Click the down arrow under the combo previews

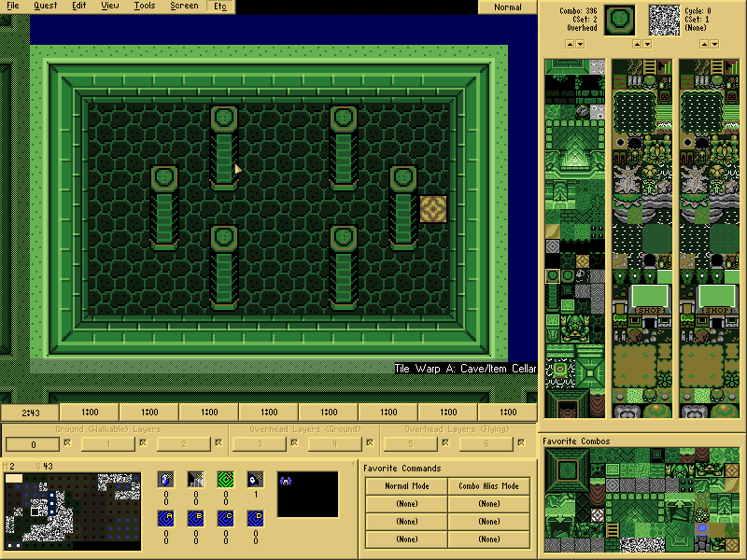[647, 44]
